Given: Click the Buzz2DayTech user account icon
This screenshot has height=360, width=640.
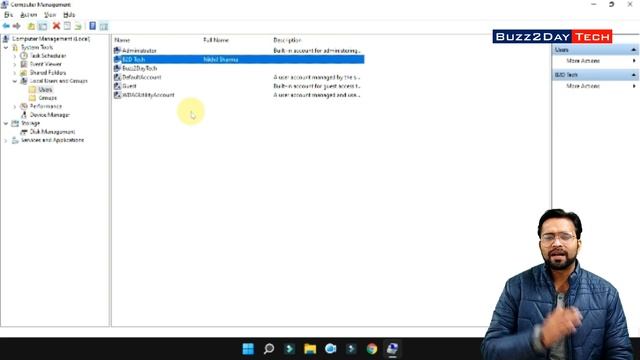Looking at the screenshot, I should pos(117,68).
